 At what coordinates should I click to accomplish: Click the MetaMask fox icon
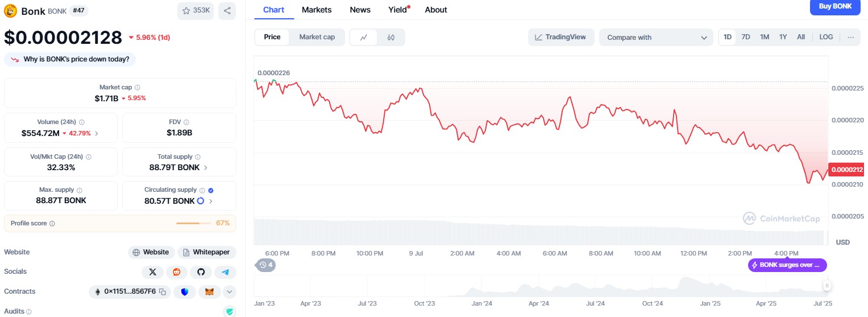209,292
